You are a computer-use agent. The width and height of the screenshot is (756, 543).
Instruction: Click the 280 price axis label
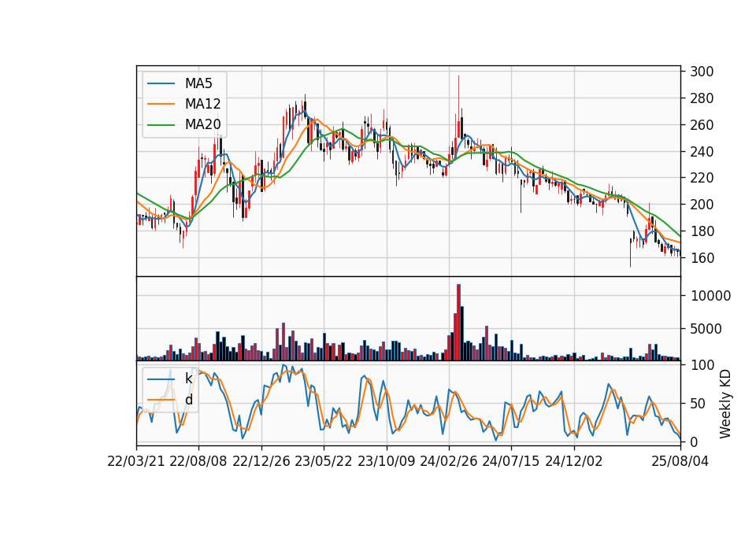(702, 98)
